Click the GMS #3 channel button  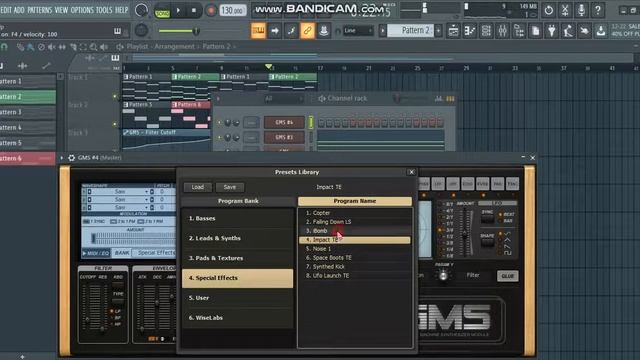284,137
